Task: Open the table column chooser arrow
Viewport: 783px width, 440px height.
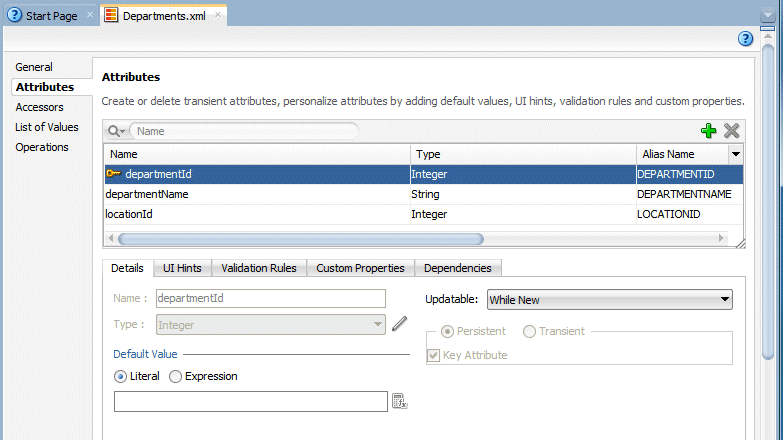Action: point(736,154)
